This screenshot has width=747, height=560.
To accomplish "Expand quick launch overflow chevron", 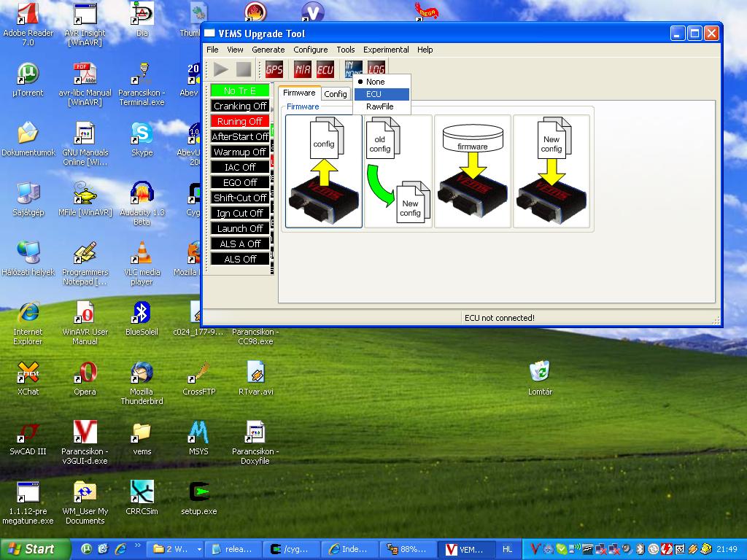I will [x=138, y=545].
